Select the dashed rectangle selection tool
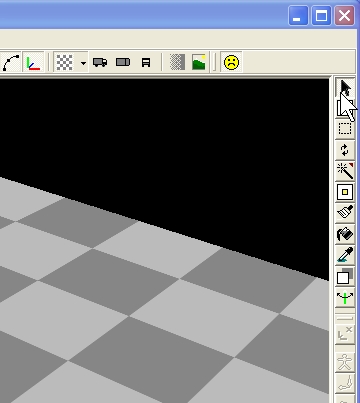This screenshot has width=360, height=403. click(x=345, y=128)
